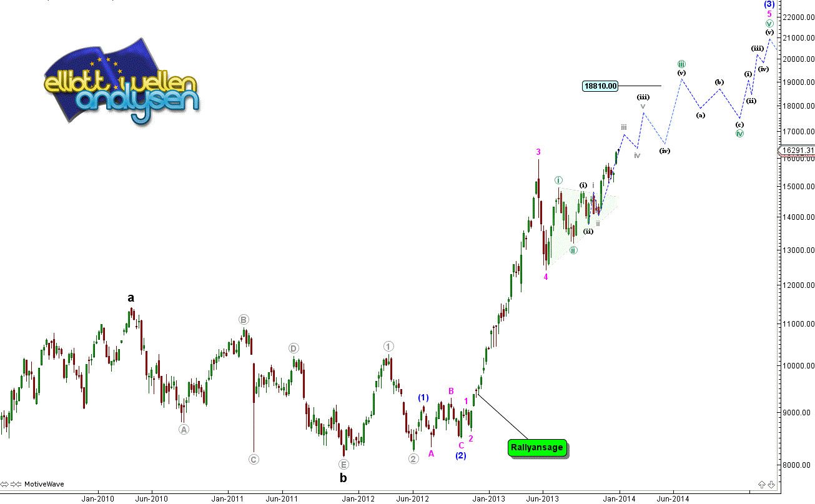Select the magenta wave label 3 at peak

[538, 152]
